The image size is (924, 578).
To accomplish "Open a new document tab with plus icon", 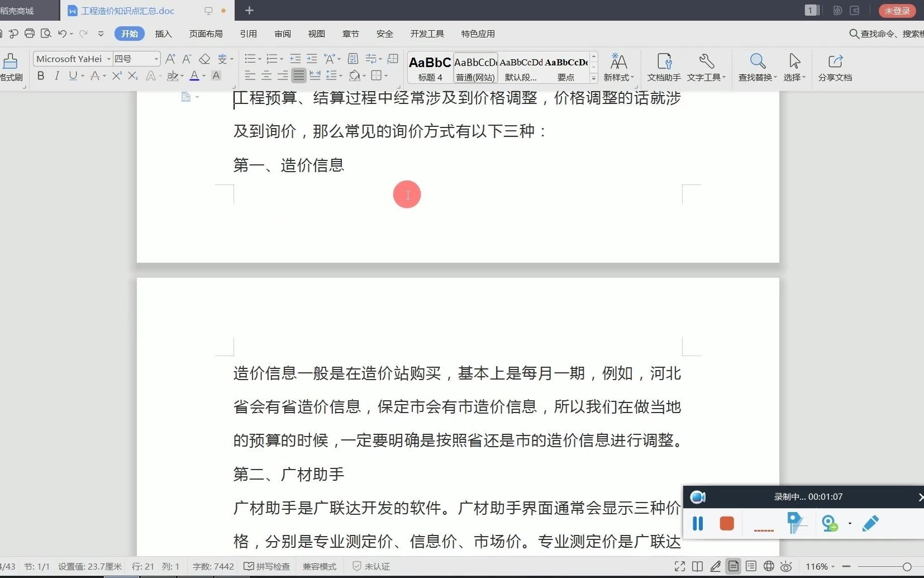I will [249, 10].
